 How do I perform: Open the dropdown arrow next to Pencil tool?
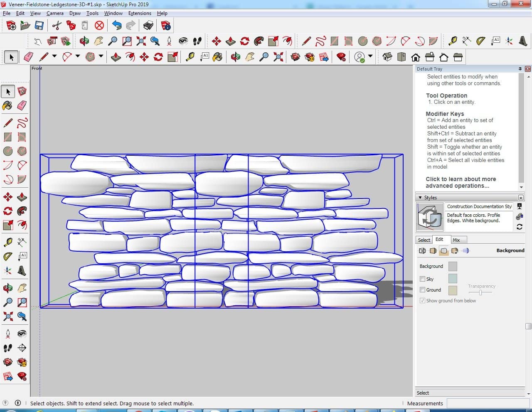(54, 56)
